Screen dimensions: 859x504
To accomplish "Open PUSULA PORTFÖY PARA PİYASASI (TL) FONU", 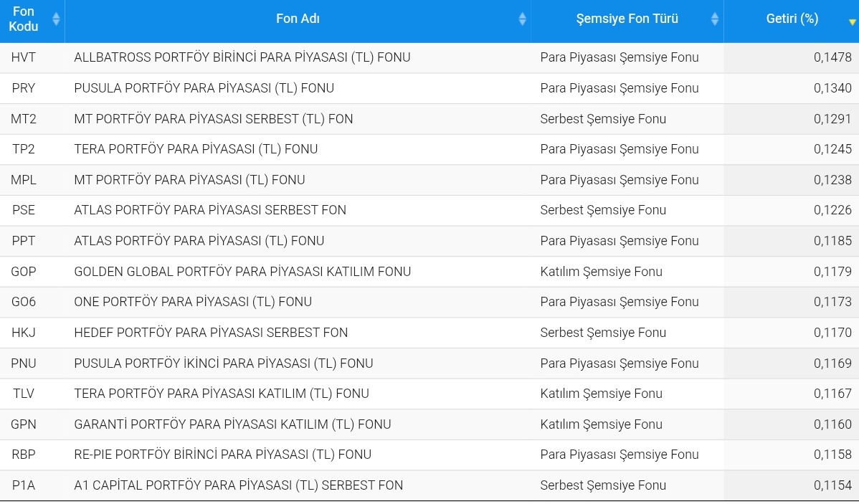I will click(x=204, y=88).
